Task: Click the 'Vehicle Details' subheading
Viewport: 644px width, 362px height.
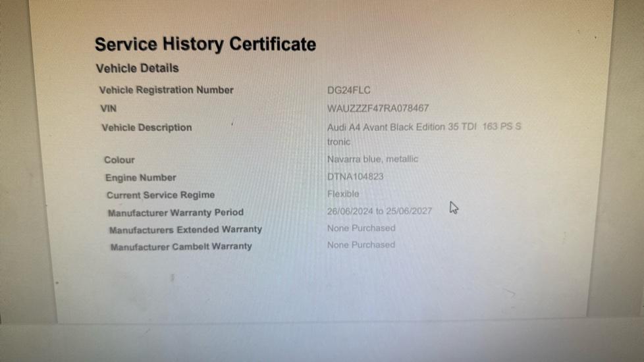Action: pyautogui.click(x=137, y=68)
